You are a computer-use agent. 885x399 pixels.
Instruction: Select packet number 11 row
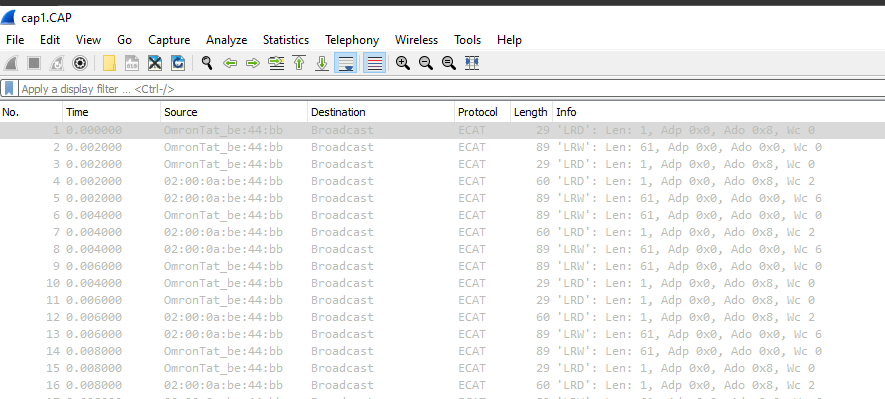(x=442, y=300)
